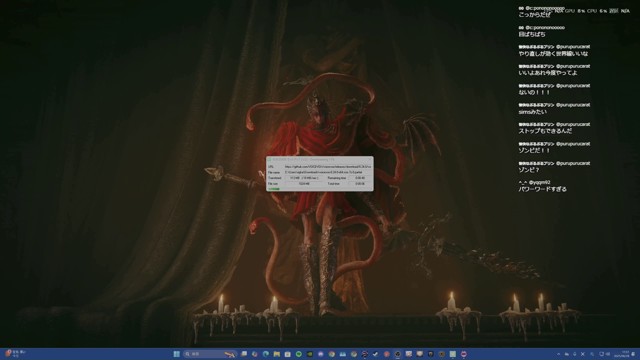Open the last pink taskbar icon
This screenshot has width=640, height=360.
pos(464,354)
